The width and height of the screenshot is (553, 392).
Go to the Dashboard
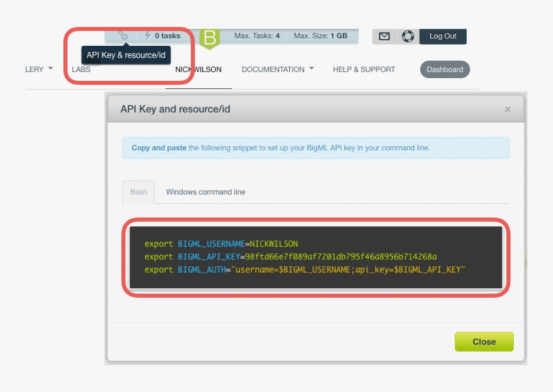[x=444, y=69]
